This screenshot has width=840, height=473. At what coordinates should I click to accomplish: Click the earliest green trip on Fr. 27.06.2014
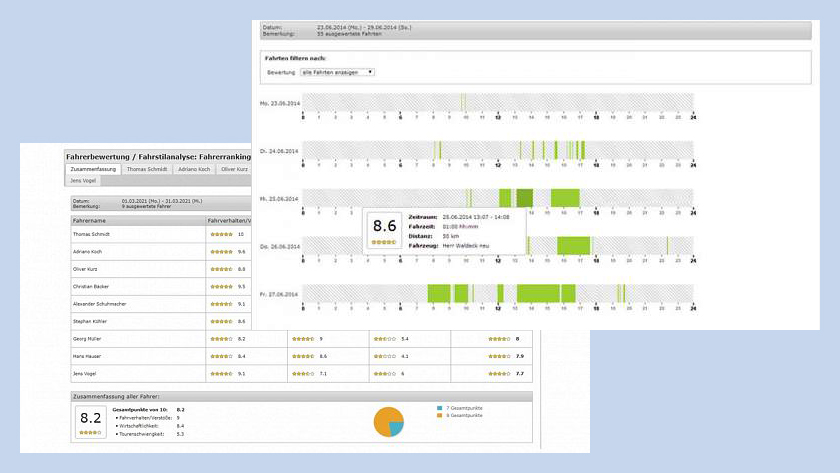pos(439,294)
